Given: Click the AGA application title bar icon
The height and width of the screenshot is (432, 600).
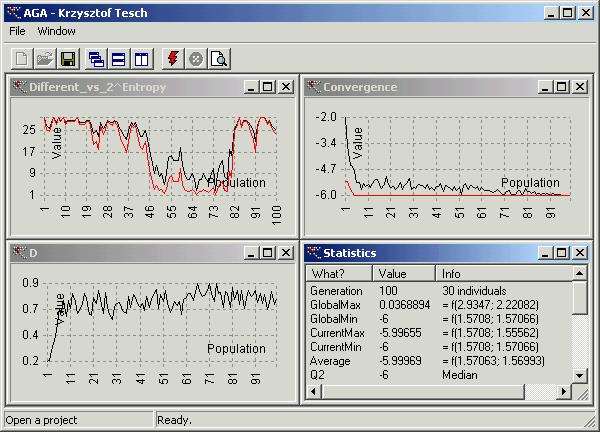Looking at the screenshot, I should click(x=14, y=12).
